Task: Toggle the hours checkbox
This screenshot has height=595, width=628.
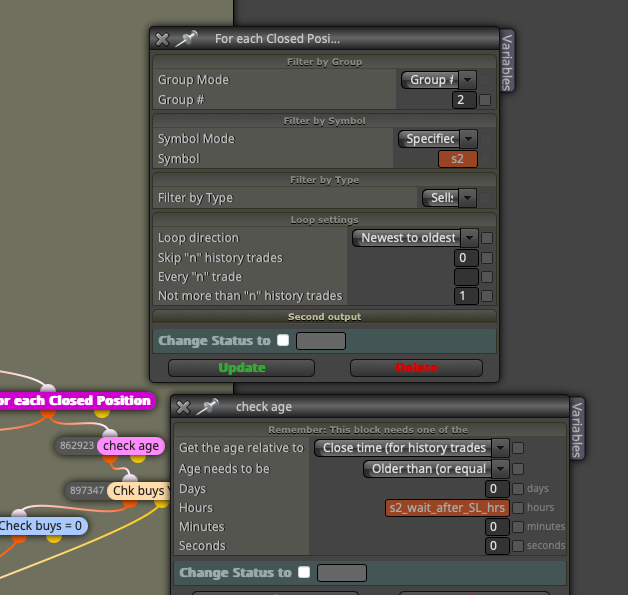Action: click(518, 508)
